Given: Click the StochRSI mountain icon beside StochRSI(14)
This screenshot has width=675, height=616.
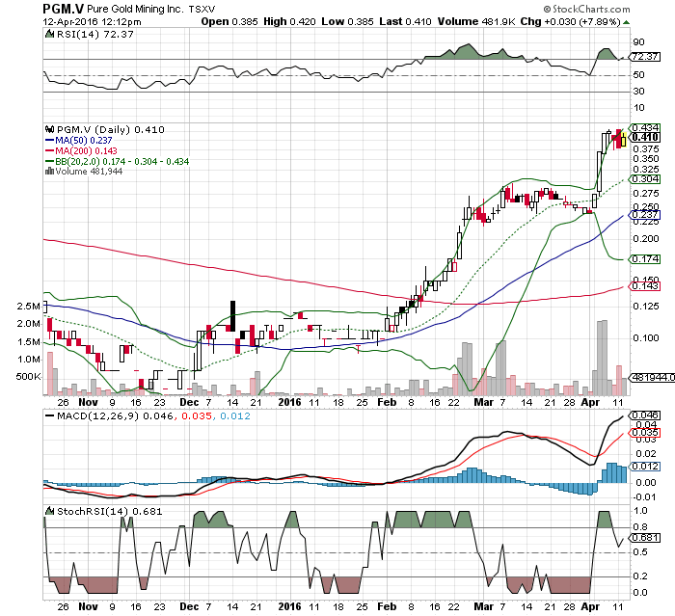Looking at the screenshot, I should [x=50, y=511].
